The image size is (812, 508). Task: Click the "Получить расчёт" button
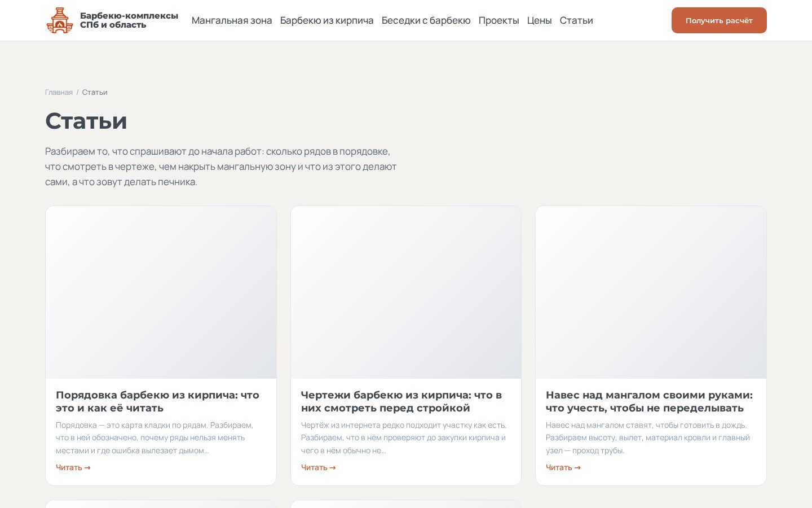tap(719, 20)
